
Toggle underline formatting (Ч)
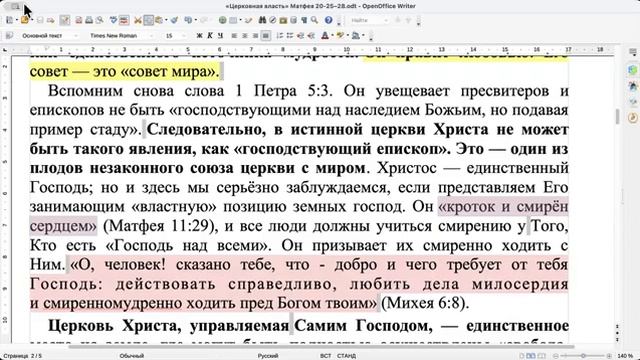(220, 36)
